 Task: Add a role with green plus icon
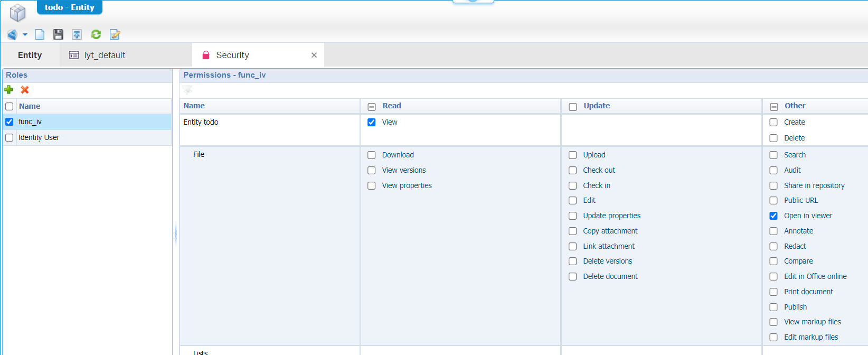click(9, 90)
